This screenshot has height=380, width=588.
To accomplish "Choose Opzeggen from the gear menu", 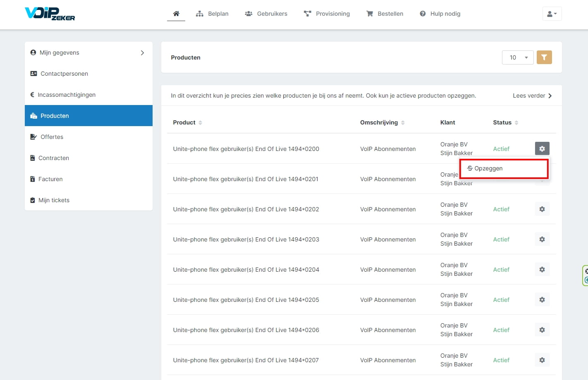I will pos(504,168).
